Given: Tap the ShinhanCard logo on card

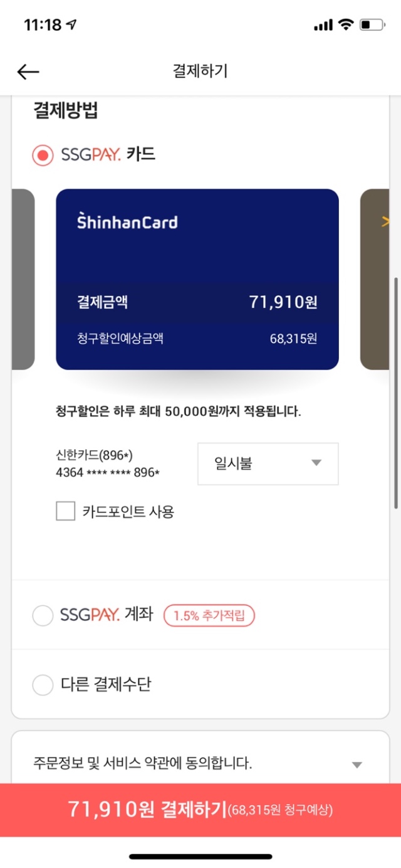Looking at the screenshot, I should point(127,221).
